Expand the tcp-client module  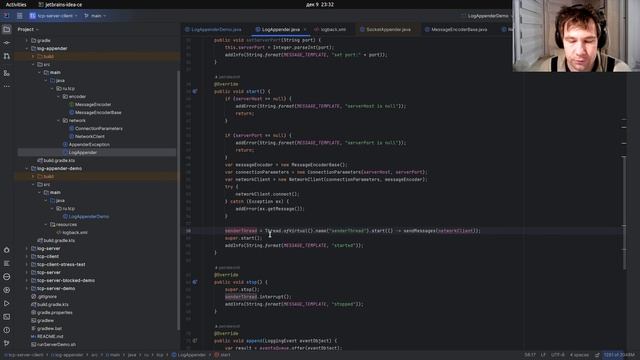pos(27,256)
